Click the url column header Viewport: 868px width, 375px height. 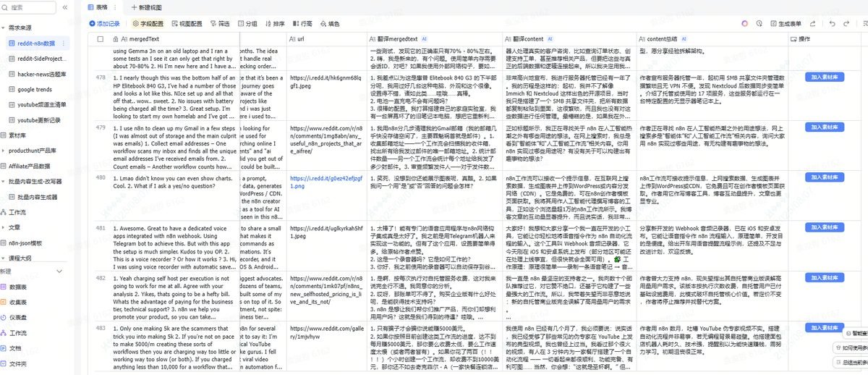pyautogui.click(x=327, y=39)
